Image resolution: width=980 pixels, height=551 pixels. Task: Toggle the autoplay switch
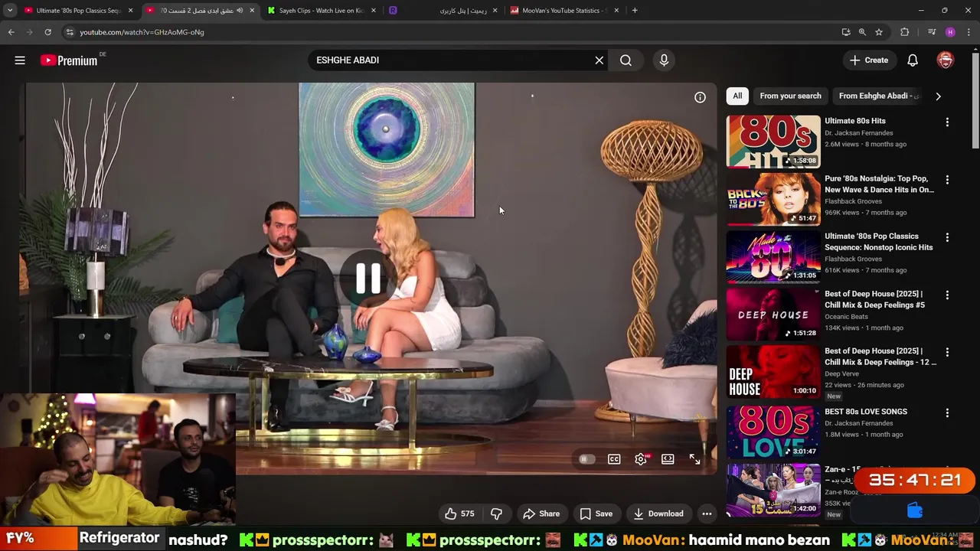tap(586, 459)
